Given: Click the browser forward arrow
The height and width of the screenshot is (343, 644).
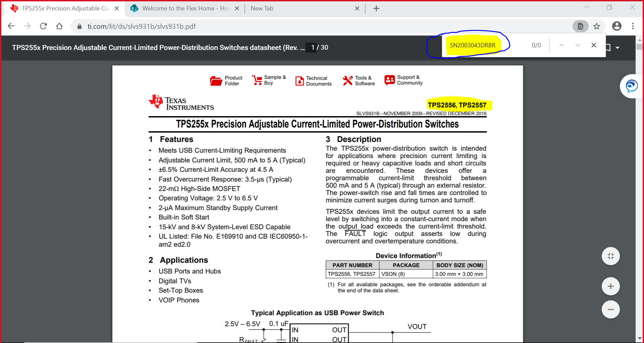Looking at the screenshot, I should pos(27,26).
